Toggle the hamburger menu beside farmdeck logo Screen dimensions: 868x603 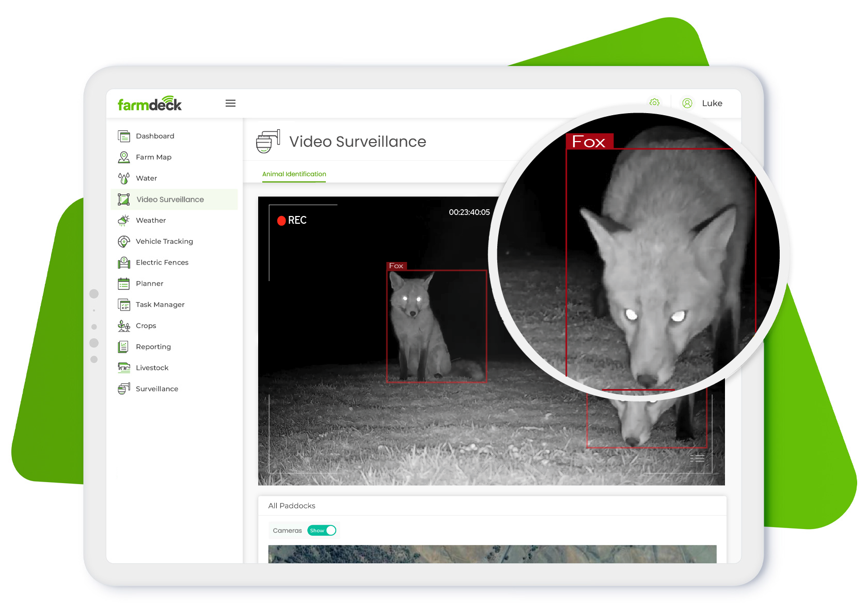click(231, 103)
